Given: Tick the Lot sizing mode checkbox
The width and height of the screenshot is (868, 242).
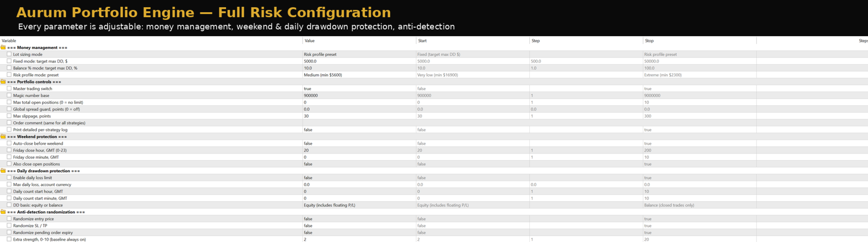Looking at the screenshot, I should point(9,54).
